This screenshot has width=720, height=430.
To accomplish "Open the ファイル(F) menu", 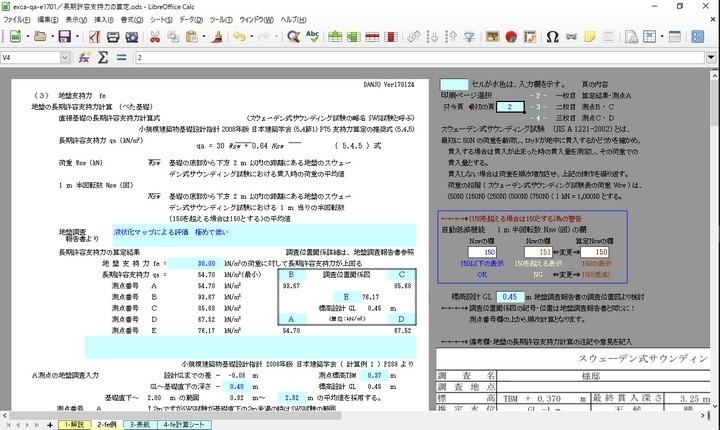I will tap(17, 20).
